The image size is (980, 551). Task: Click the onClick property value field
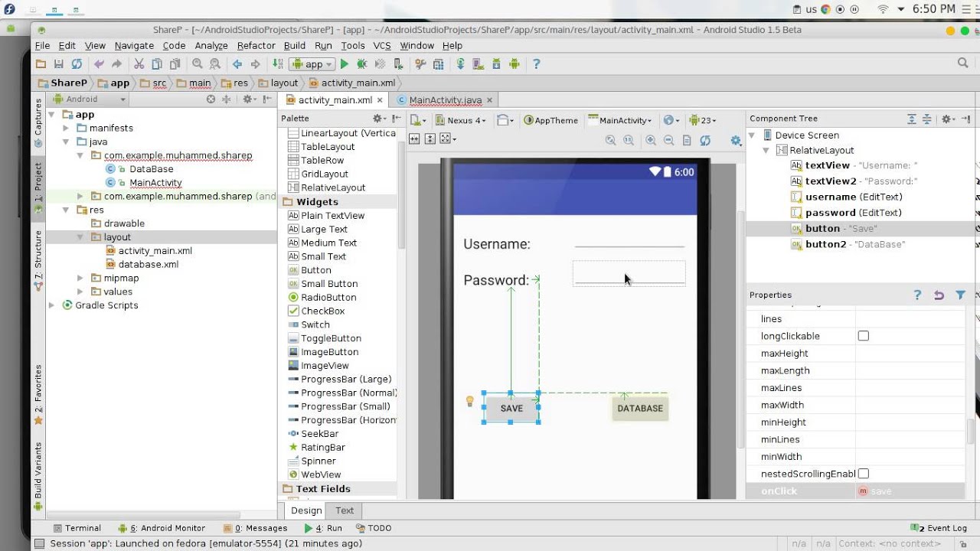tap(910, 491)
